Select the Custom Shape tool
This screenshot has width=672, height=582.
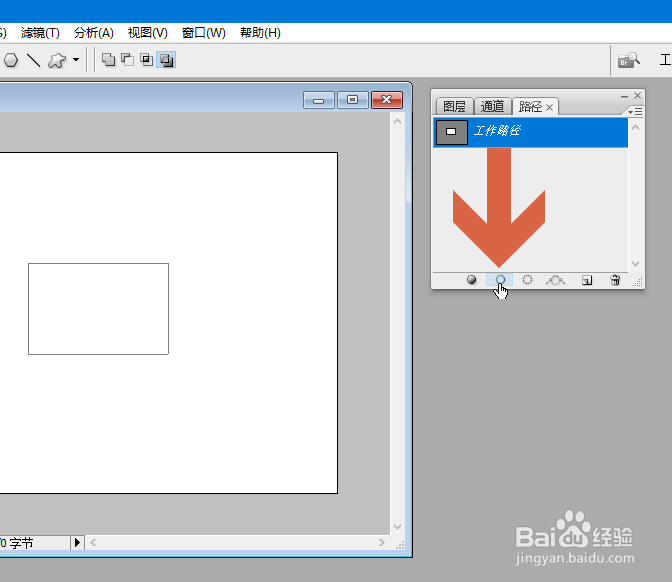tap(57, 60)
